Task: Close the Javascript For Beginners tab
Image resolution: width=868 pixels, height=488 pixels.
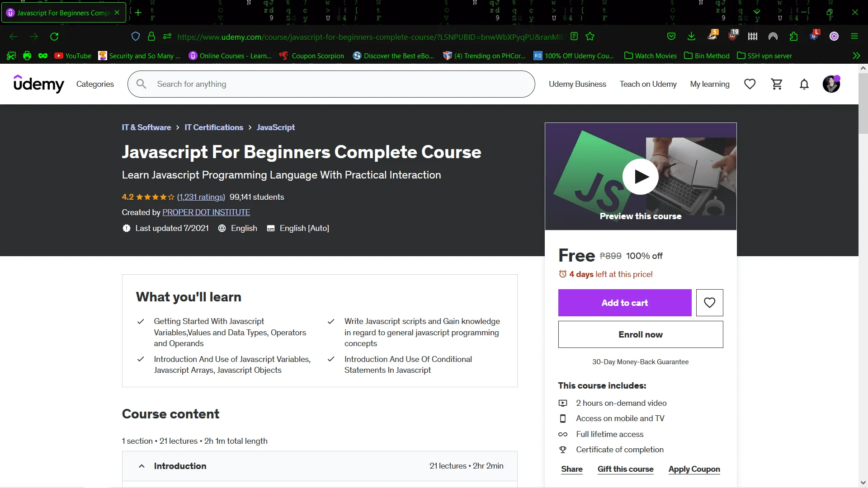Action: [x=117, y=13]
